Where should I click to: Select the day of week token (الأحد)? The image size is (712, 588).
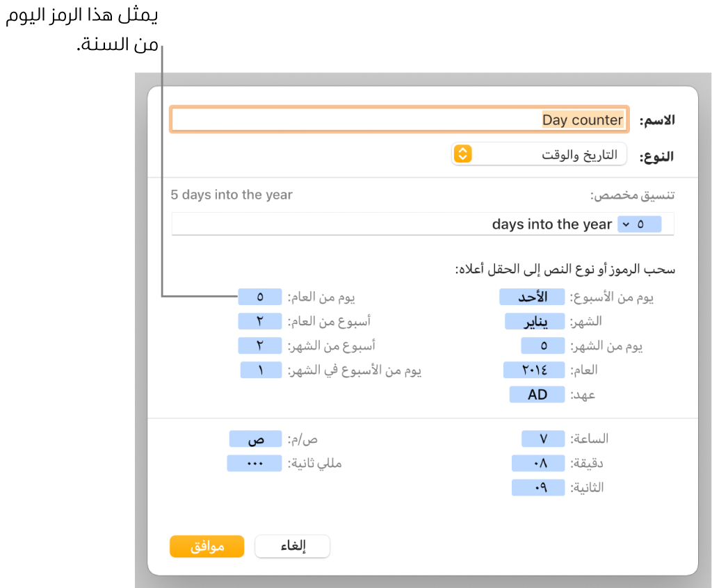click(x=533, y=297)
